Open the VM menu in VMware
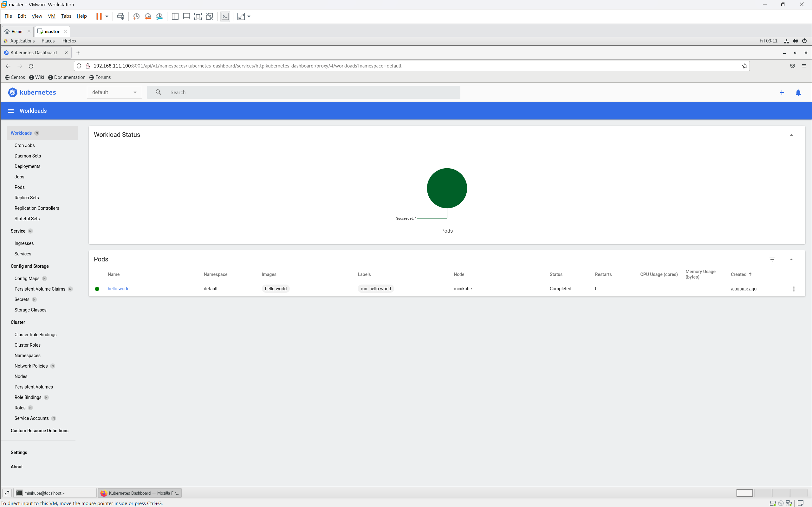 tap(51, 16)
